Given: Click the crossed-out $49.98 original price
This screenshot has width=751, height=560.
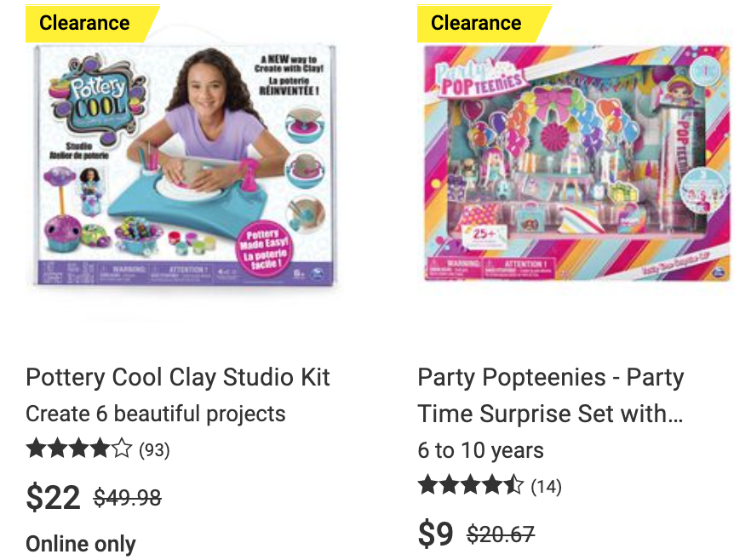Looking at the screenshot, I should [128, 498].
